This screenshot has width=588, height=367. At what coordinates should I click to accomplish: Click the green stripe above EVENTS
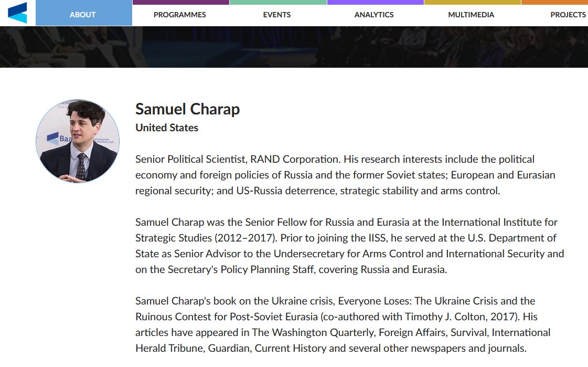click(x=278, y=2)
